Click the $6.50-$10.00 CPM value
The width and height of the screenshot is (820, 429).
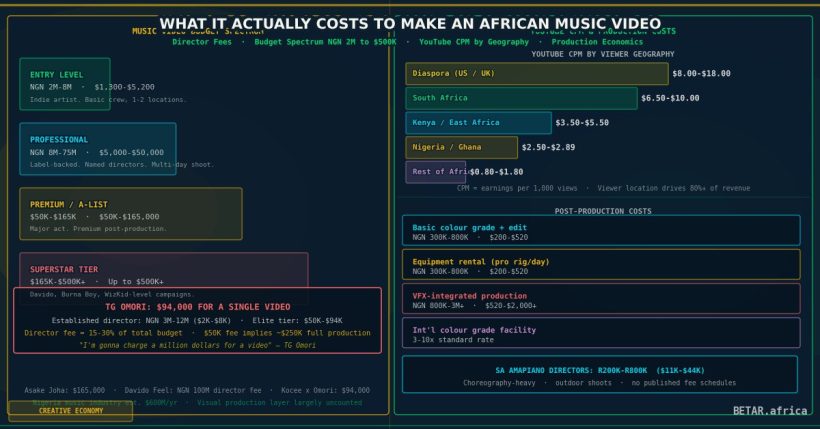point(670,98)
